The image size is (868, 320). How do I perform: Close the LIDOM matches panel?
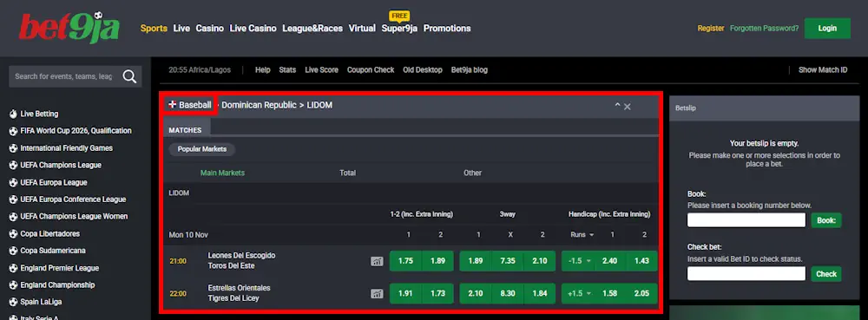click(628, 106)
